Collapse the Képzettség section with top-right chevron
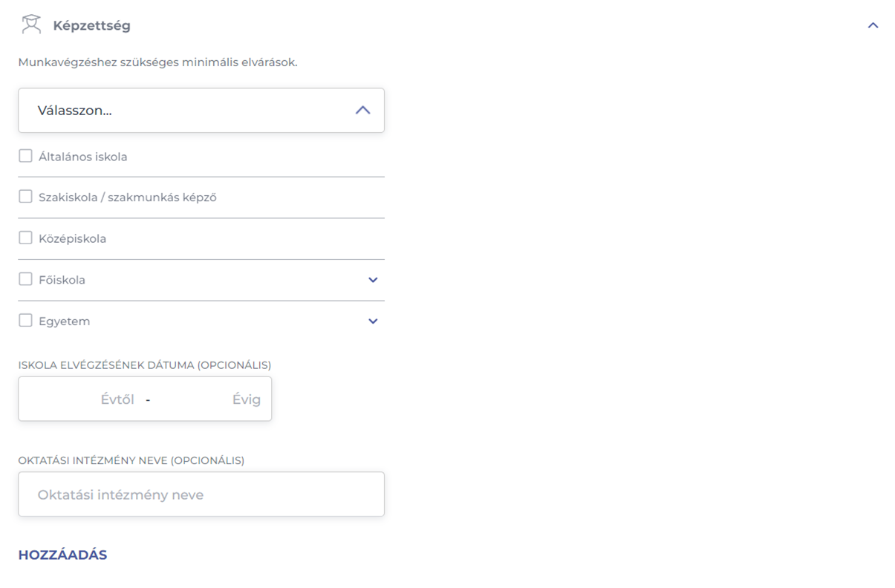 873,25
